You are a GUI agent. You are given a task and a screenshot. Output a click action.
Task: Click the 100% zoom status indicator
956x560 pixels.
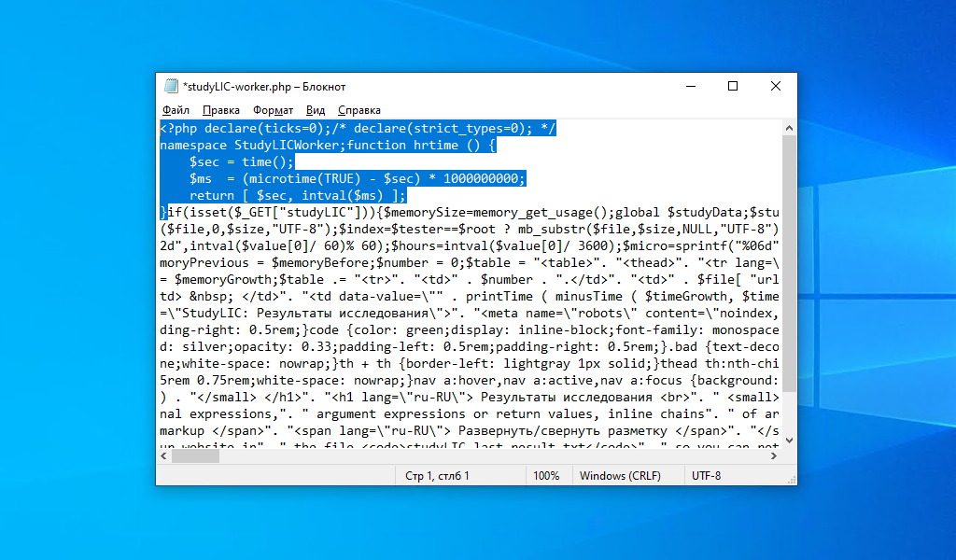(x=546, y=476)
